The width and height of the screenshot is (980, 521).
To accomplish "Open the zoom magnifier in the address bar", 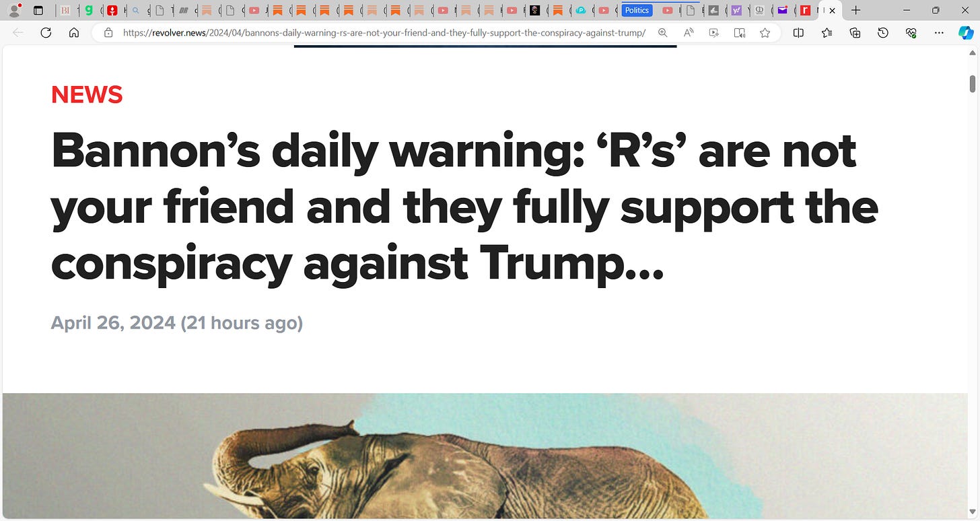I will pyautogui.click(x=663, y=32).
